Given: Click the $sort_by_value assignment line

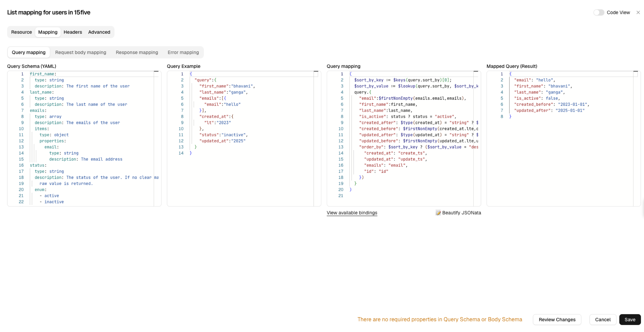Looking at the screenshot, I should (416, 86).
